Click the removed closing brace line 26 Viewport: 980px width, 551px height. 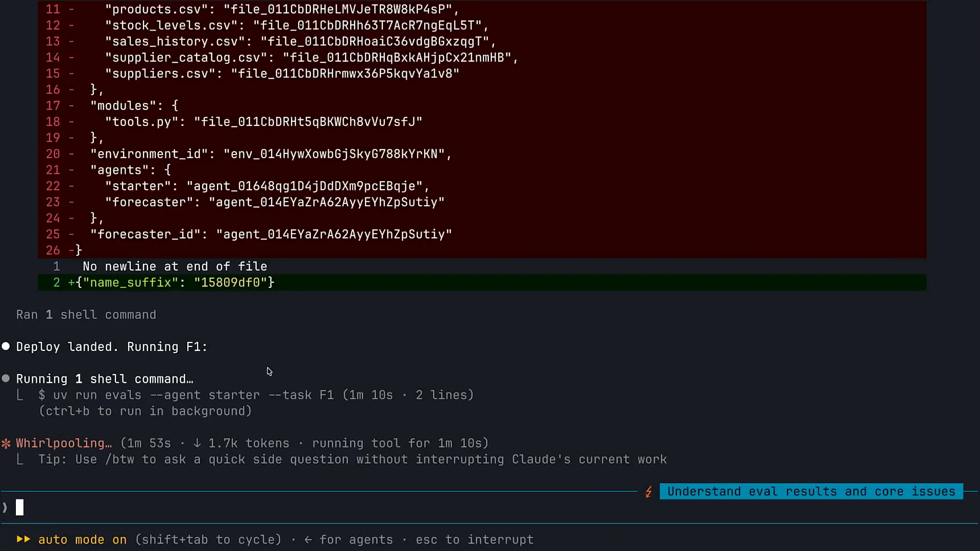click(482, 250)
